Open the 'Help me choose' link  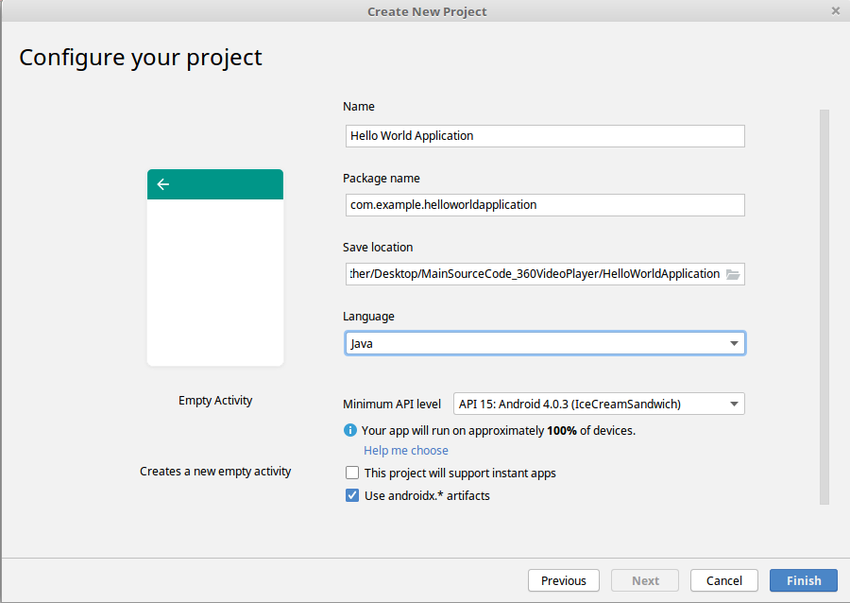point(406,451)
